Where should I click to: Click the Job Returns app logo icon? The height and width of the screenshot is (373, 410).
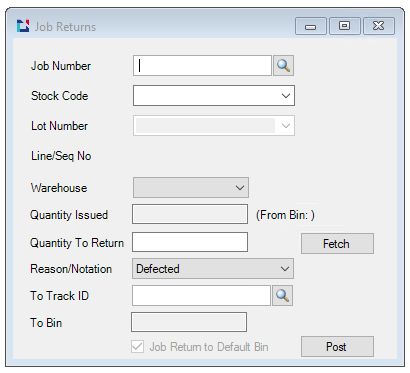[x=23, y=26]
